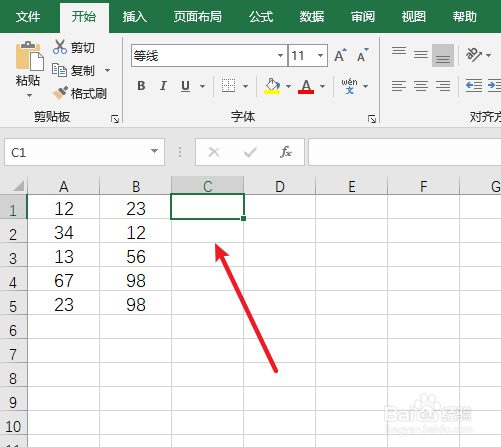
Task: Open the phonetic guide dropdown arrow
Action: tap(366, 86)
